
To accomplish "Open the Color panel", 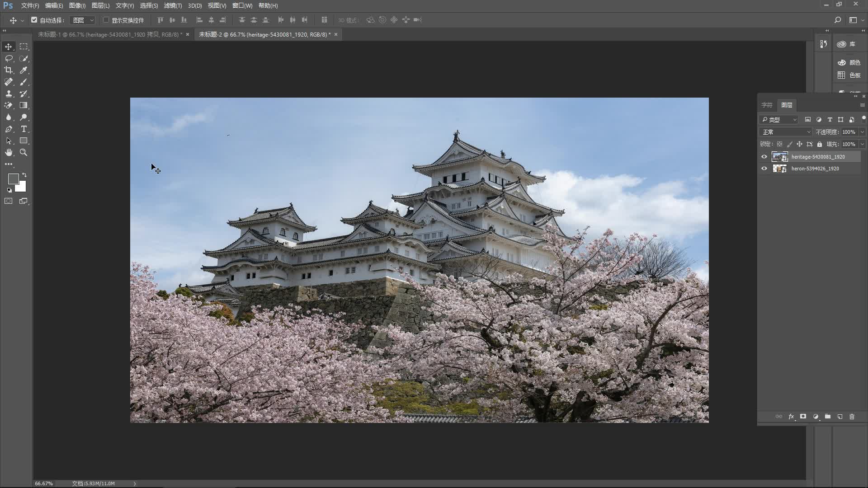I will (849, 63).
